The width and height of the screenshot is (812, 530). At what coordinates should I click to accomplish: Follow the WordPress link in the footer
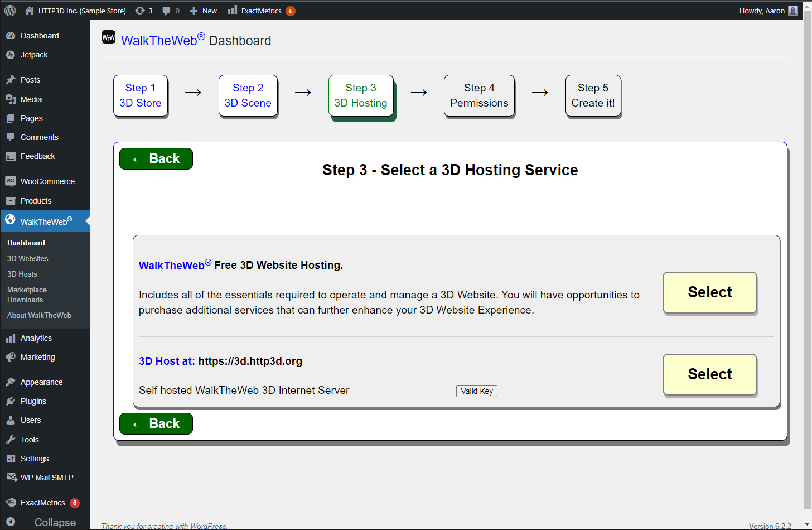(208, 526)
